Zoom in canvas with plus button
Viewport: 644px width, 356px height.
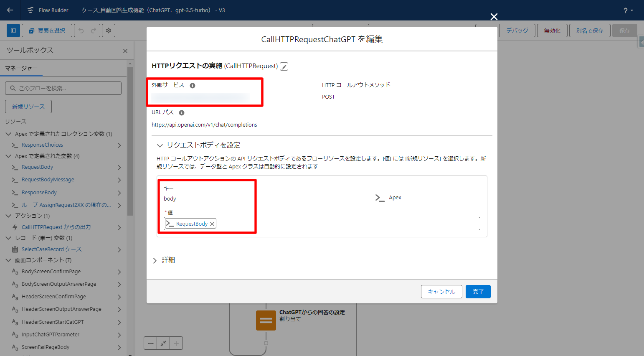[x=176, y=343]
